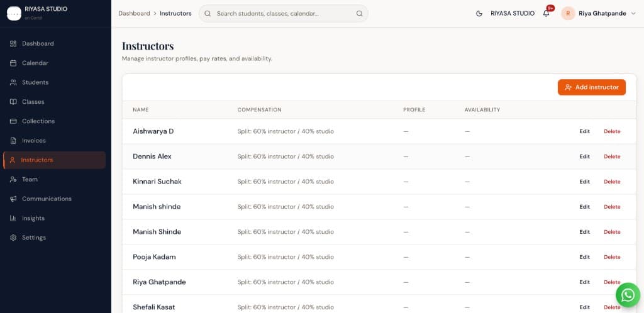
Task: Click the Add instructor button
Action: pos(591,87)
